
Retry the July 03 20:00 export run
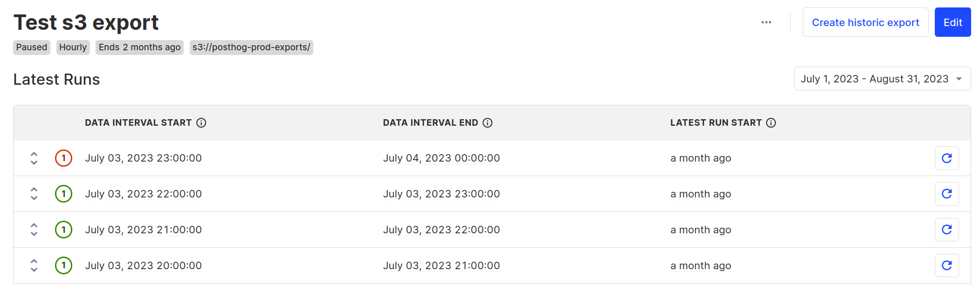[946, 265]
